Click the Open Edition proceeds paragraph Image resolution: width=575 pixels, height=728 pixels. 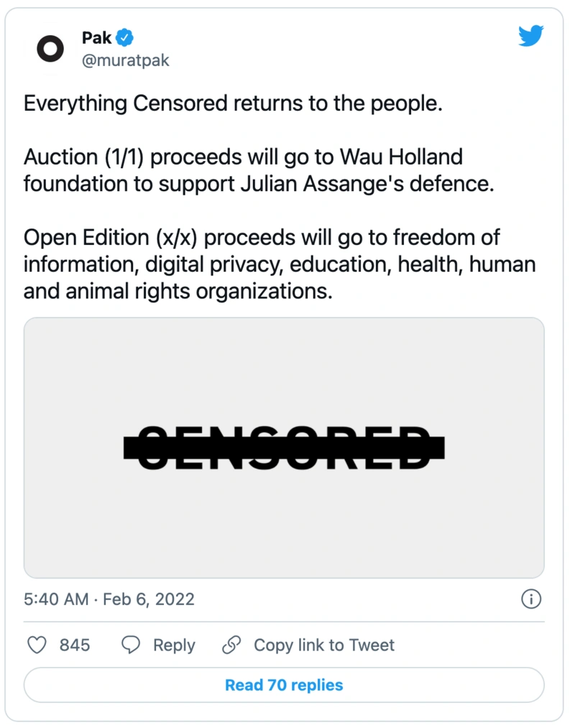click(x=280, y=264)
